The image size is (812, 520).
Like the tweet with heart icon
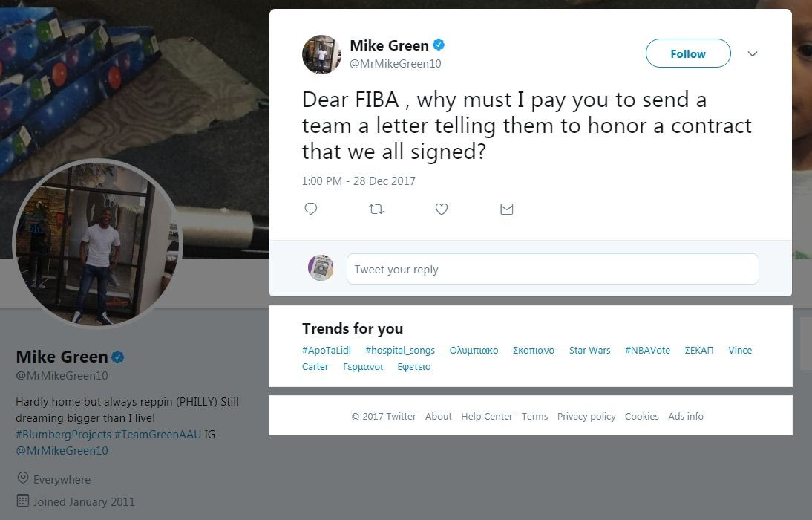click(441, 209)
